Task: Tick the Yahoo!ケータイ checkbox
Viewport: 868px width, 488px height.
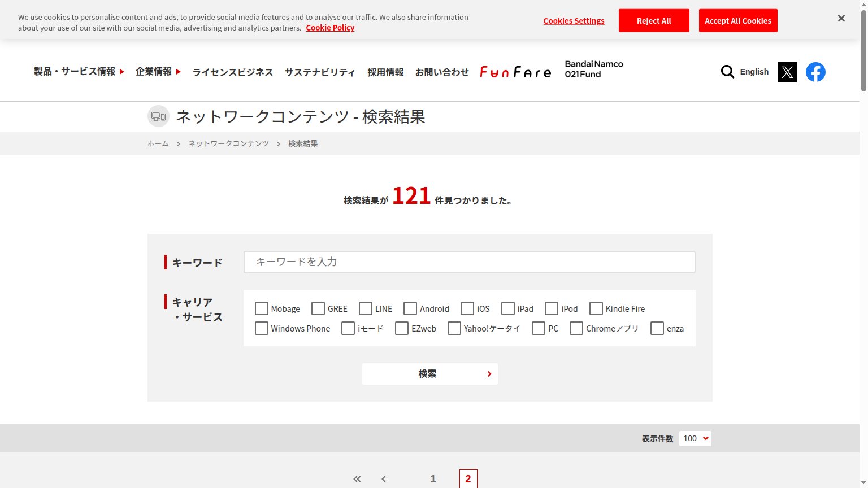Action: [454, 328]
